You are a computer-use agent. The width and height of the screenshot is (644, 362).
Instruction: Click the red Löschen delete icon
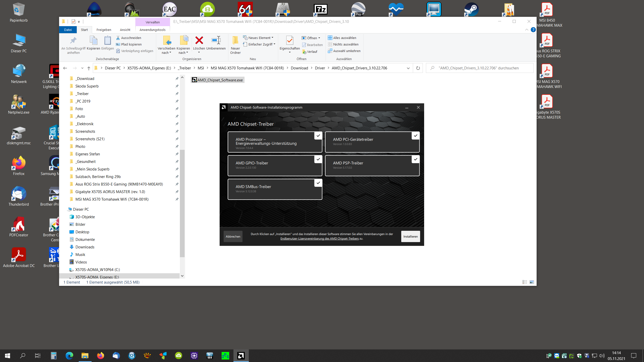tap(199, 40)
